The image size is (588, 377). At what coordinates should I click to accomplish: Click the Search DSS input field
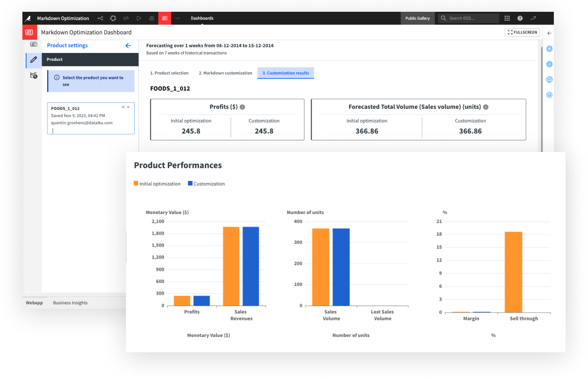(x=469, y=18)
